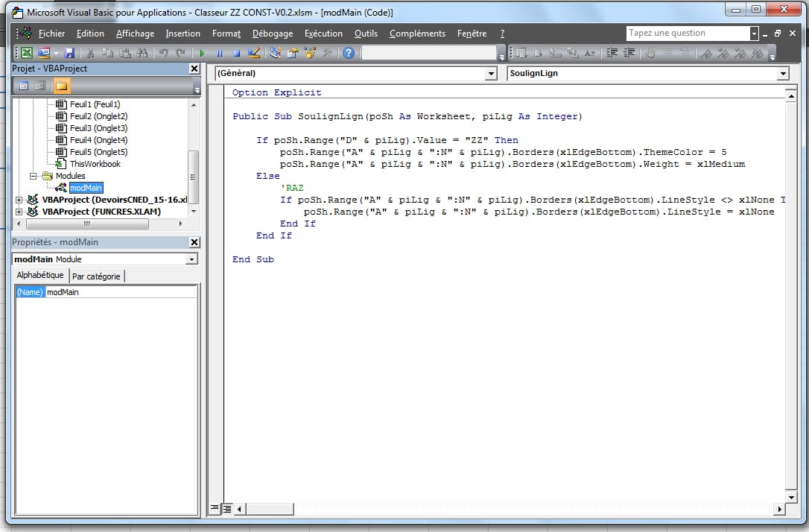Screen dimensions: 809x532
Task: Click the Reset stop icon
Action: pos(236,53)
